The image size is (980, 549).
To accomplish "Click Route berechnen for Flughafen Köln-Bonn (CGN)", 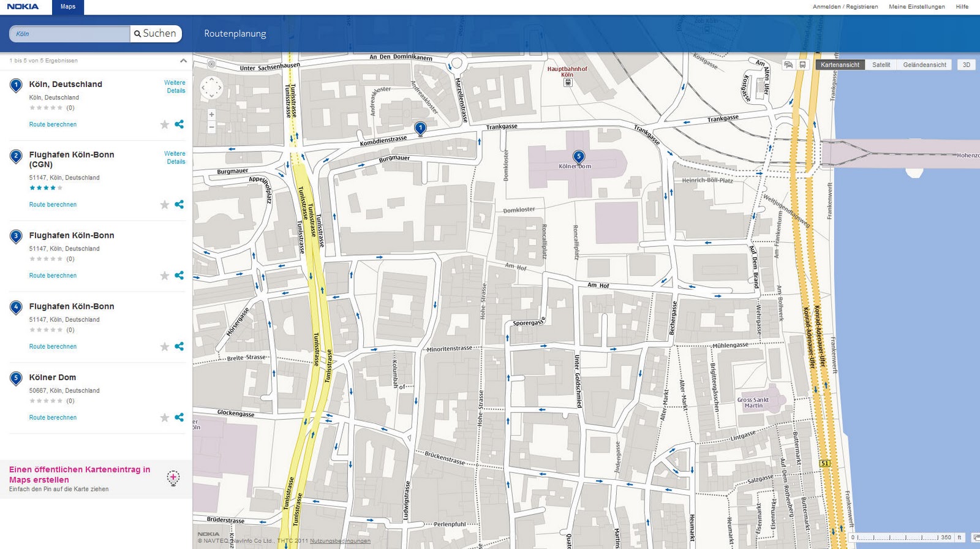I will point(53,205).
